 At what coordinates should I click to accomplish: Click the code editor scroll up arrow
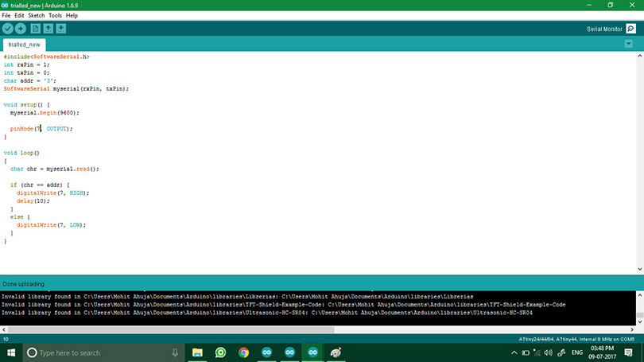tap(640, 56)
